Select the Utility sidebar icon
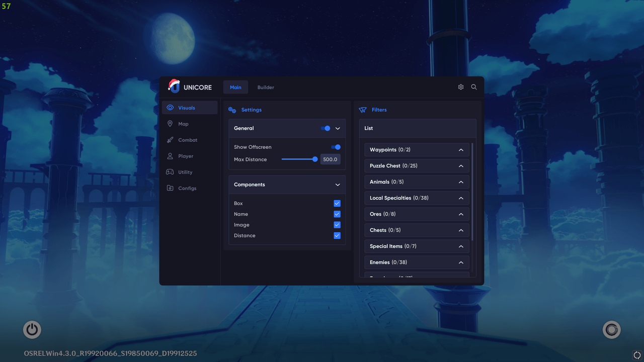 point(171,171)
